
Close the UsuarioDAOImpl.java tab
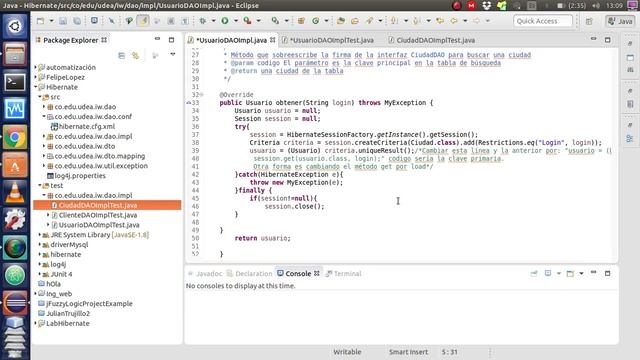coord(272,40)
